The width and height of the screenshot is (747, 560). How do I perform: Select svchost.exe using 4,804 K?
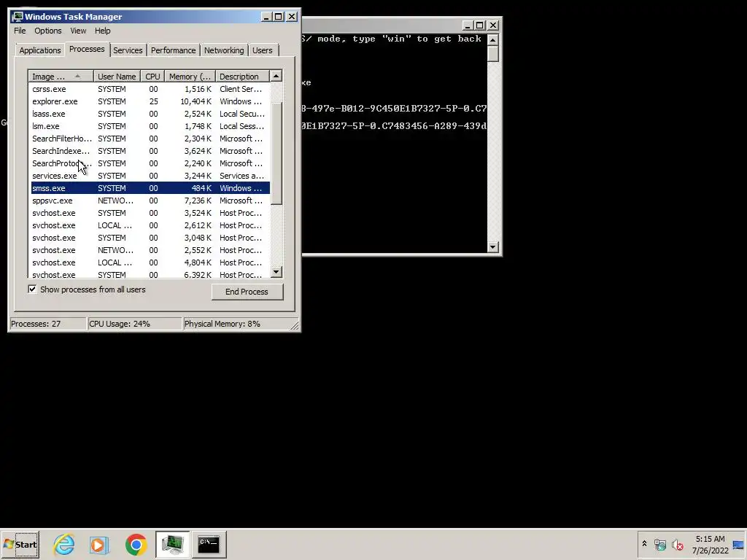tap(150, 262)
